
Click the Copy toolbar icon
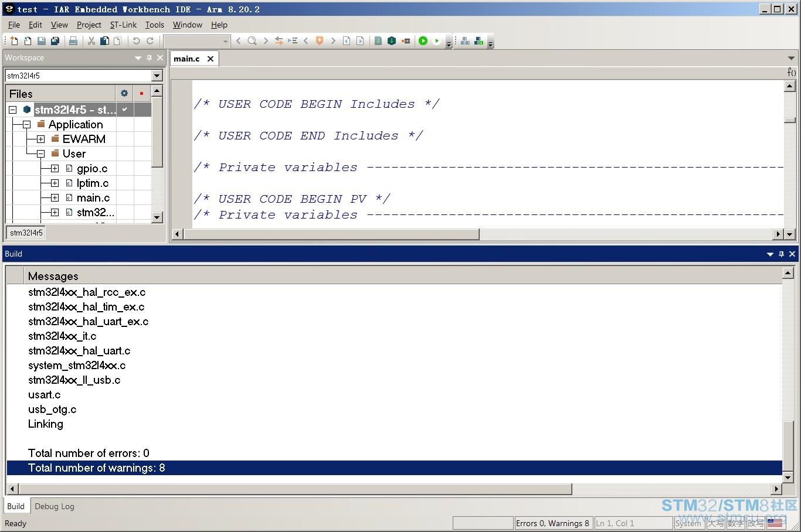click(x=104, y=41)
